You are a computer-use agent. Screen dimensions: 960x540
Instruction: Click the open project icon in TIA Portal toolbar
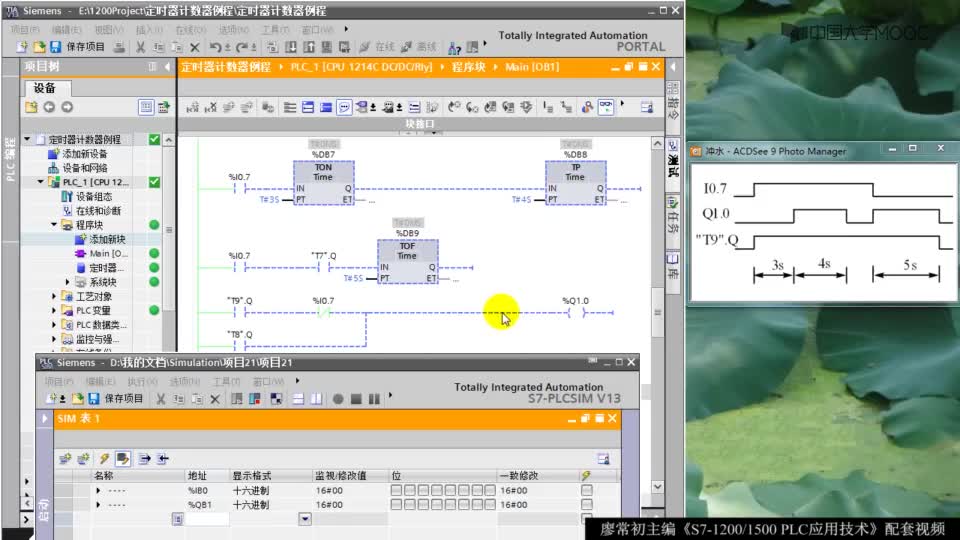click(39, 47)
